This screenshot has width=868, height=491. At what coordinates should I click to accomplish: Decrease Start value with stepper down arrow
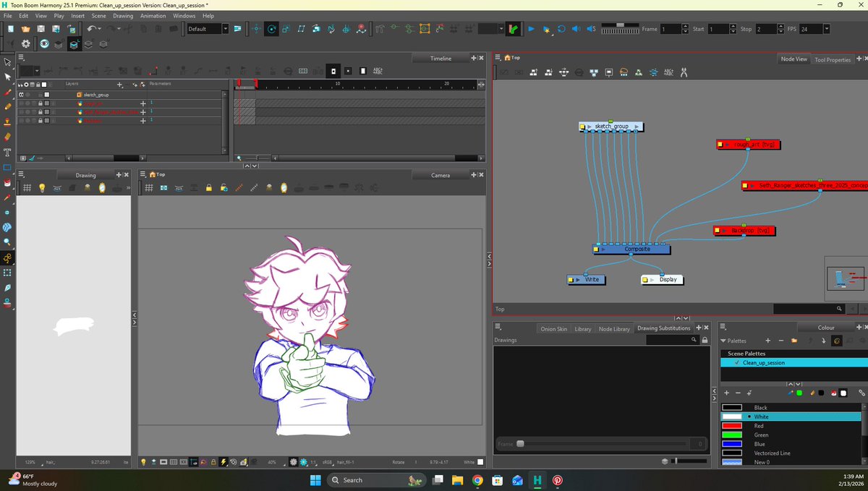tap(733, 32)
